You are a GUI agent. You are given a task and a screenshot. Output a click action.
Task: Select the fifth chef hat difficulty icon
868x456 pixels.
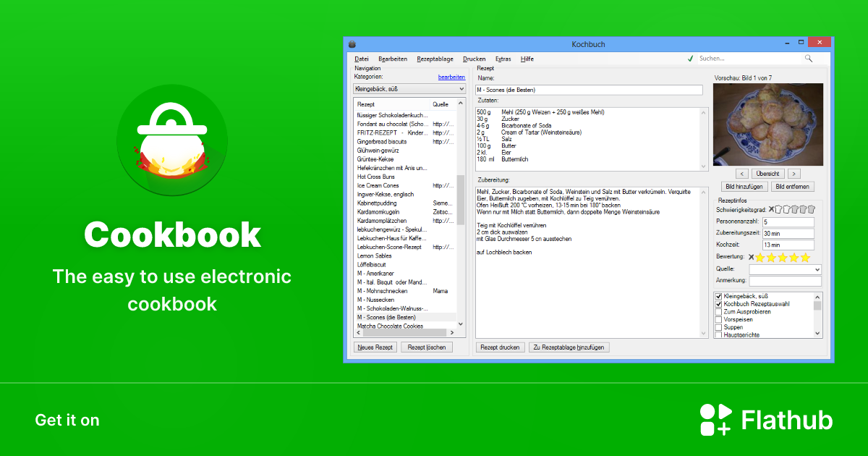point(811,209)
